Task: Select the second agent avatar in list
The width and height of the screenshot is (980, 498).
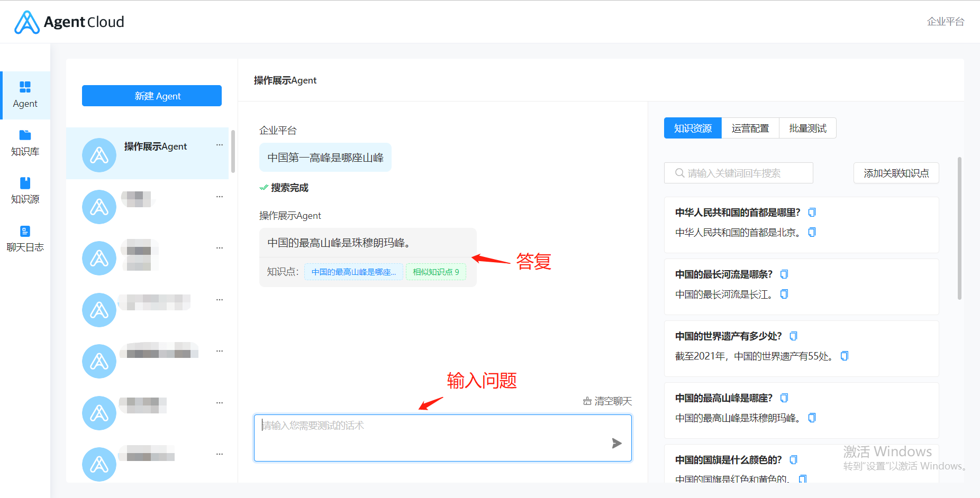Action: [x=99, y=207]
